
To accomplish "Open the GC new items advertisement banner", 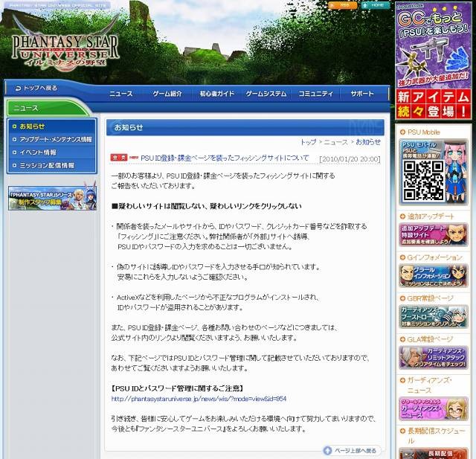I will click(x=433, y=60).
